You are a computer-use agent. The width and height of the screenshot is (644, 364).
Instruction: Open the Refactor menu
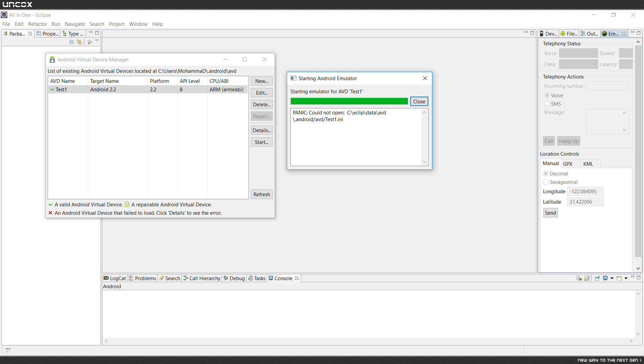coord(38,24)
